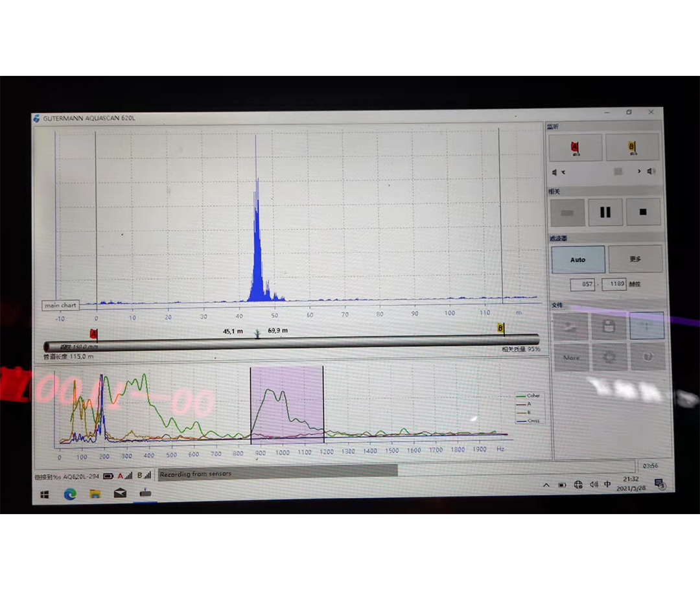Edit the upper filter frequency 1189
The height and width of the screenshot is (590, 700).
(613, 283)
